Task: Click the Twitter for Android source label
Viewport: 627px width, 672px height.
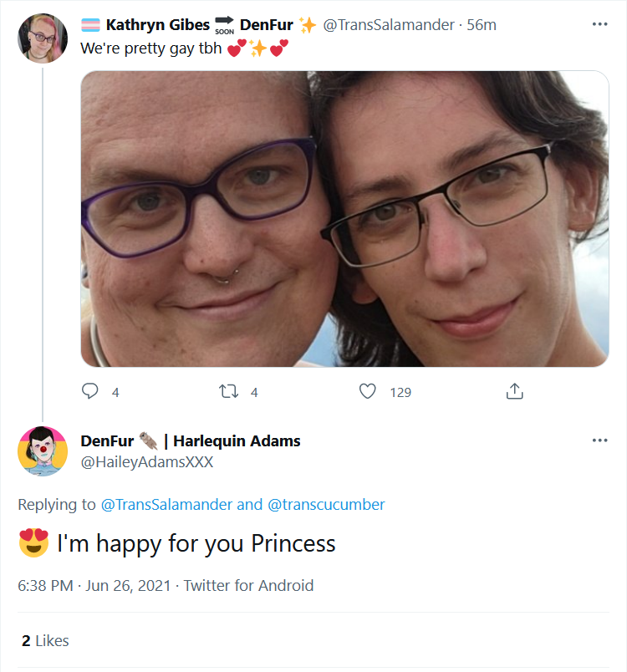Action: pos(248,585)
